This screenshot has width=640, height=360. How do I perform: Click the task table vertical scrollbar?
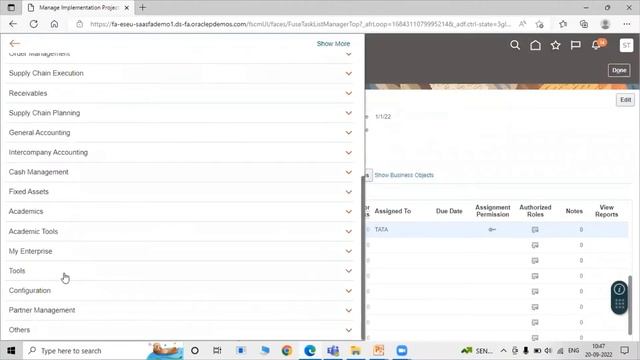(x=630, y=305)
